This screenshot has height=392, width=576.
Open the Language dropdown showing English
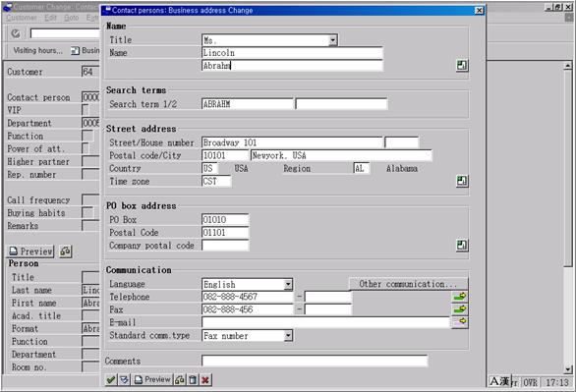point(288,284)
